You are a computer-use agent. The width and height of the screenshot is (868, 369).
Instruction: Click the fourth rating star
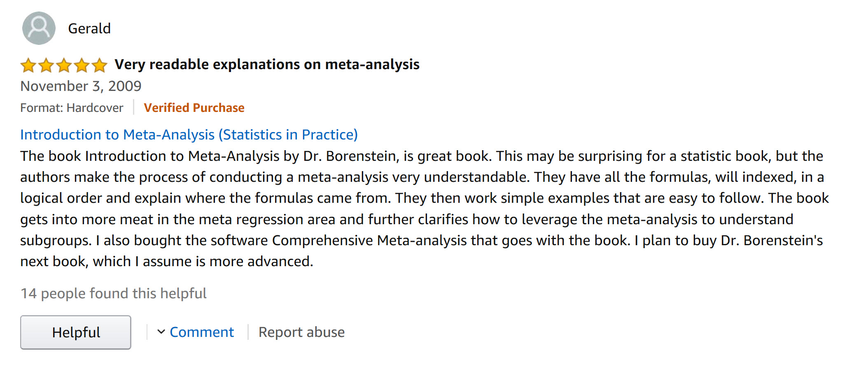82,65
